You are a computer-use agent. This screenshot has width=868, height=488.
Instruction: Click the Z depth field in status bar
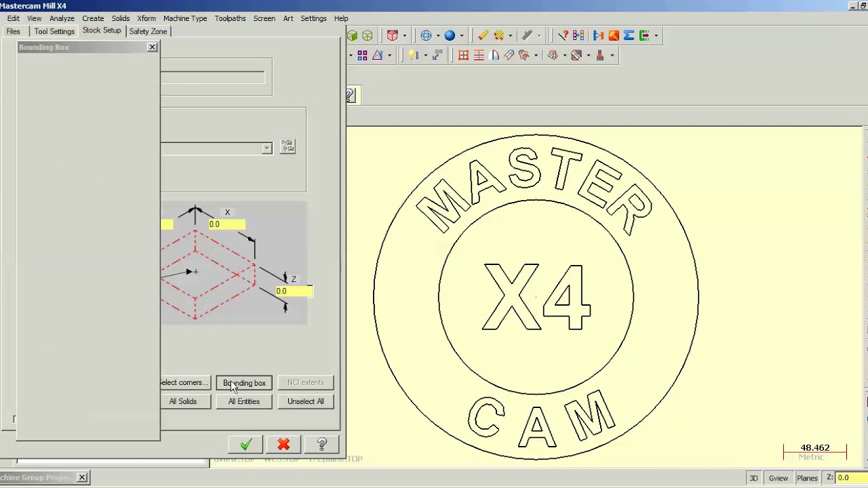click(853, 478)
